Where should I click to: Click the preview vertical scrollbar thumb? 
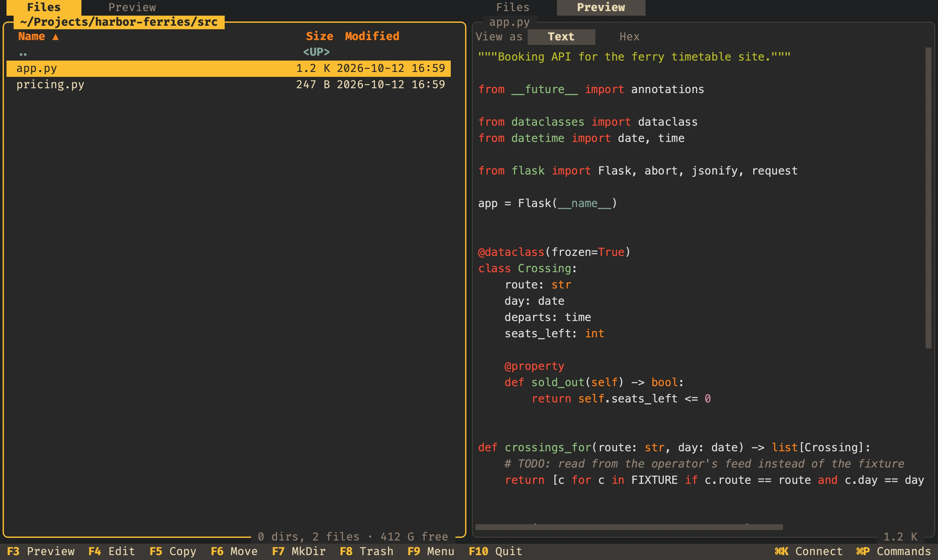click(x=929, y=198)
